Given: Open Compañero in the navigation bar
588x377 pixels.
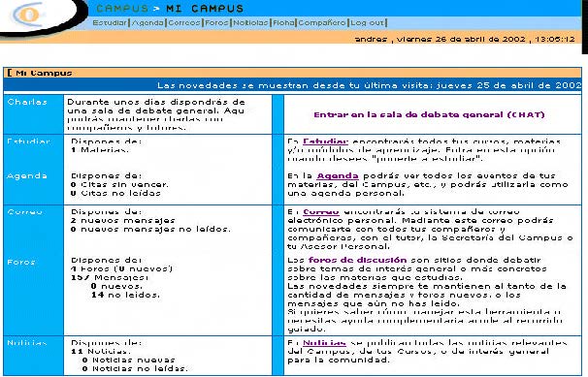Looking at the screenshot, I should coord(322,23).
